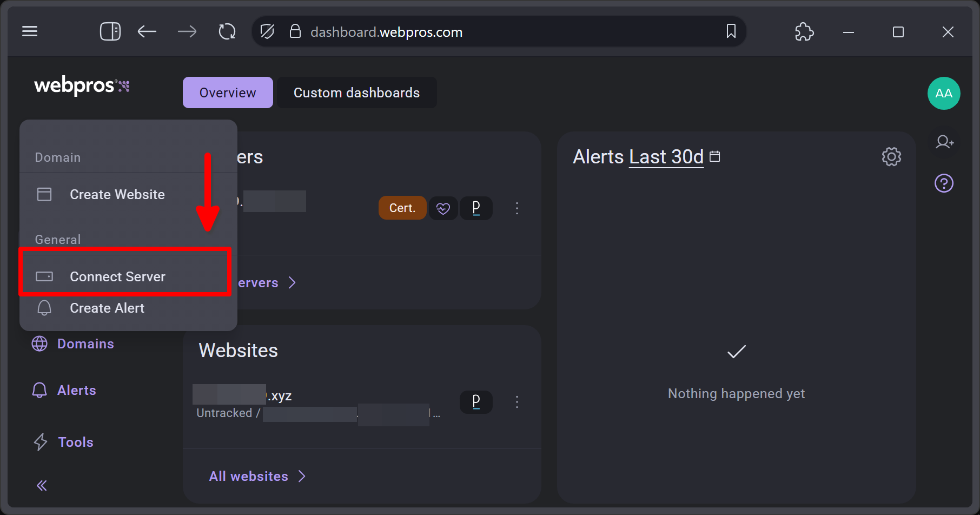Select Create Website from the menu
Screen dimensions: 980x515
point(128,194)
